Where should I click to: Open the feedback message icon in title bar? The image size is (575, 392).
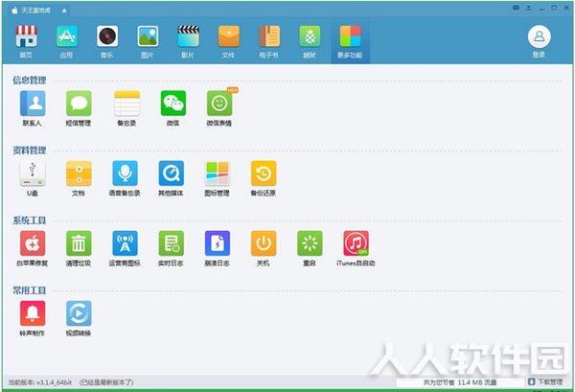[516, 8]
